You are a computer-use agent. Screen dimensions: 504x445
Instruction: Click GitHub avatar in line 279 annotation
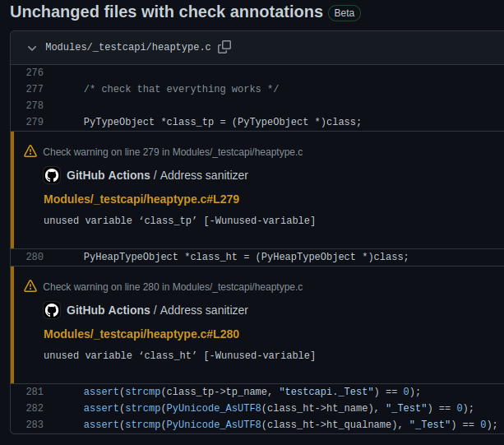[x=52, y=175]
